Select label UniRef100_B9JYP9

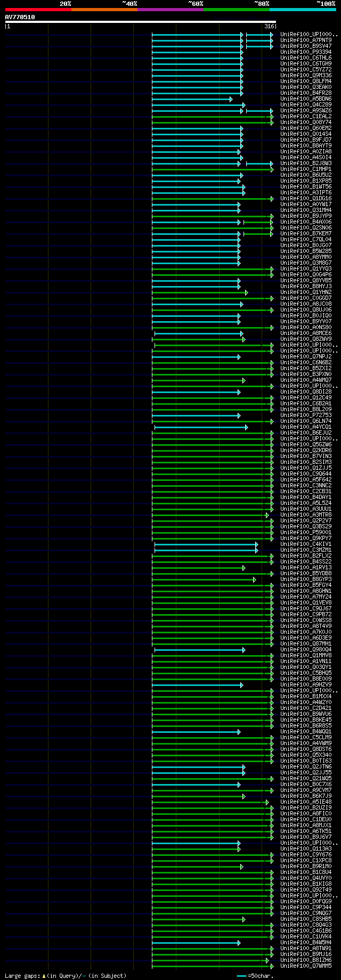(x=306, y=216)
